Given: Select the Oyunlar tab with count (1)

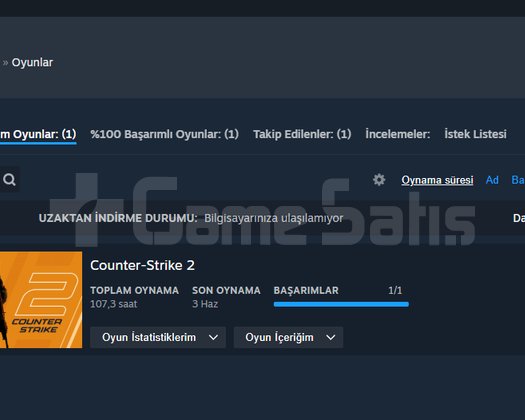Looking at the screenshot, I should tap(38, 134).
